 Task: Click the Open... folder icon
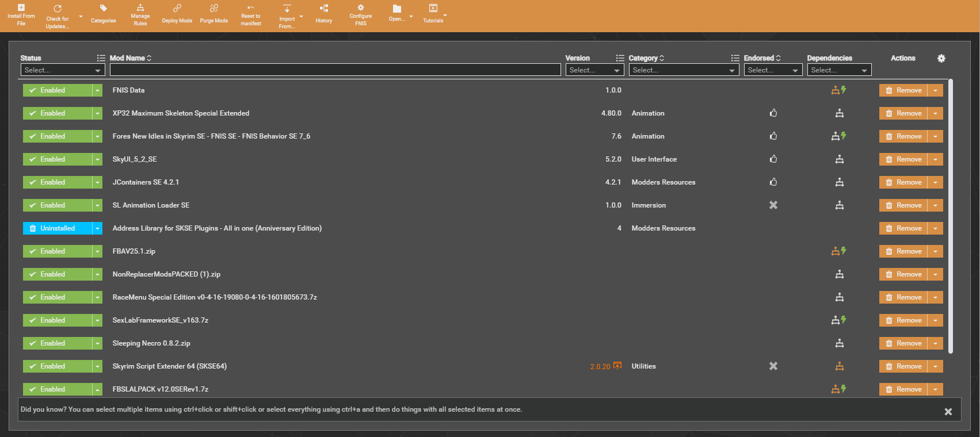(397, 9)
